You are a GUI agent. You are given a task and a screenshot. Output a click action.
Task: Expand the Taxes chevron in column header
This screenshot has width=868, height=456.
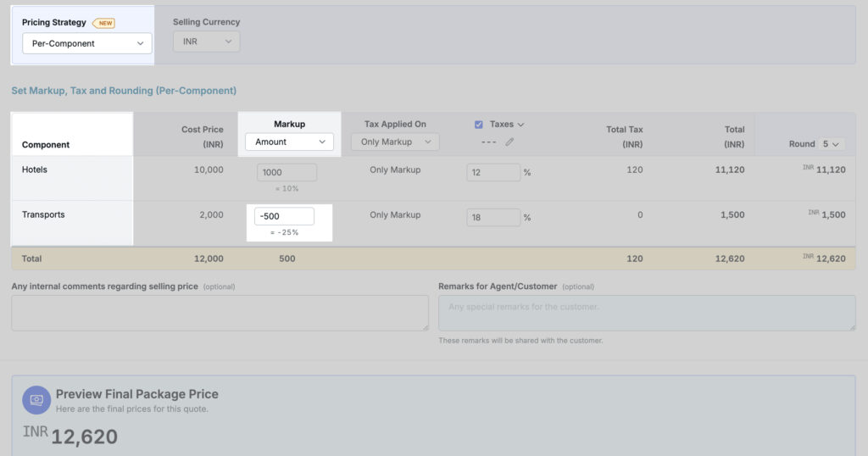point(520,125)
